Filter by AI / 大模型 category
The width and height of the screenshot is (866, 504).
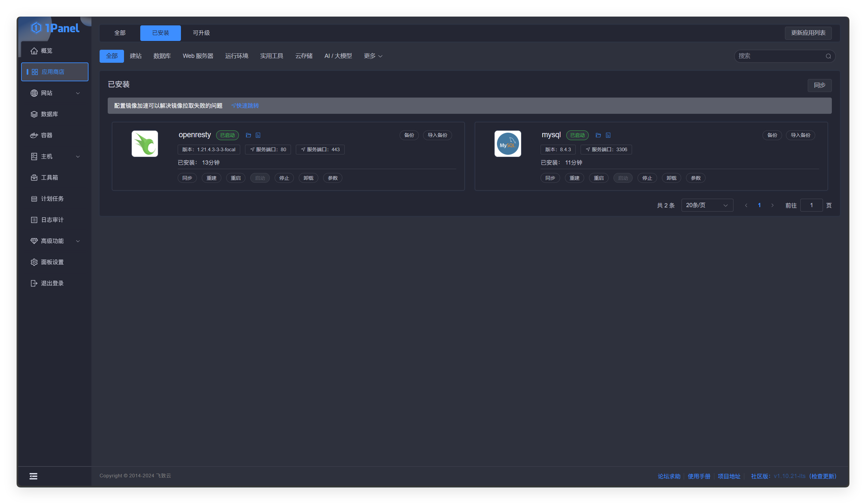338,56
